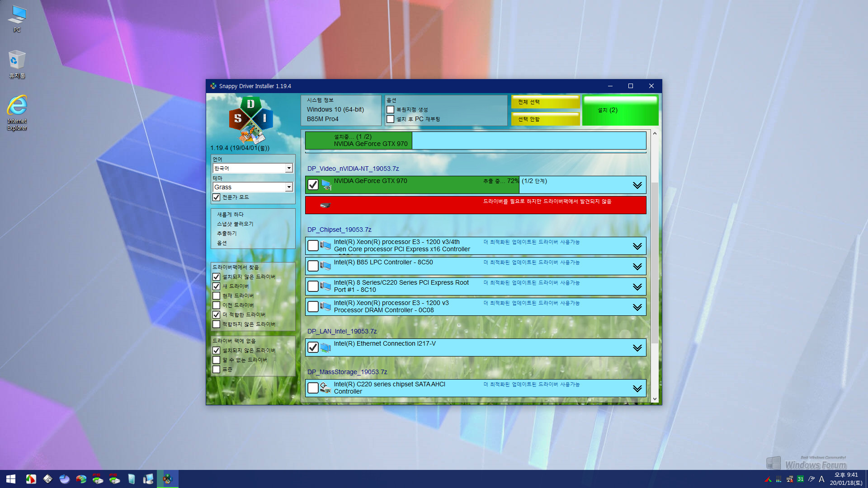This screenshot has width=868, height=488.
Task: Click the 추출하기 (extract) menu item
Action: [x=226, y=234]
